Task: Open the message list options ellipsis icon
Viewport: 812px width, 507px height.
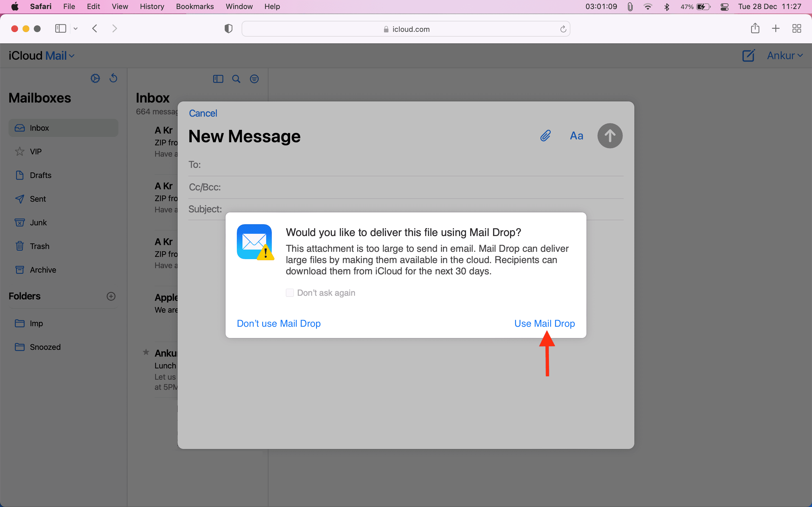Action: click(x=254, y=79)
